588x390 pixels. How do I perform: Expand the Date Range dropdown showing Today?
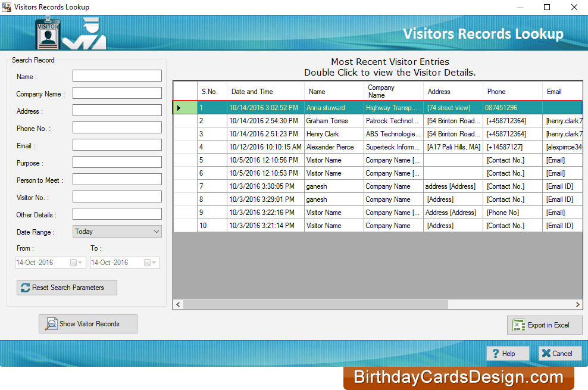[157, 232]
